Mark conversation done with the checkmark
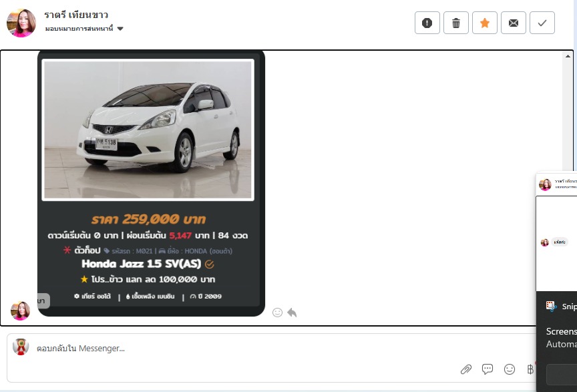 click(x=542, y=23)
